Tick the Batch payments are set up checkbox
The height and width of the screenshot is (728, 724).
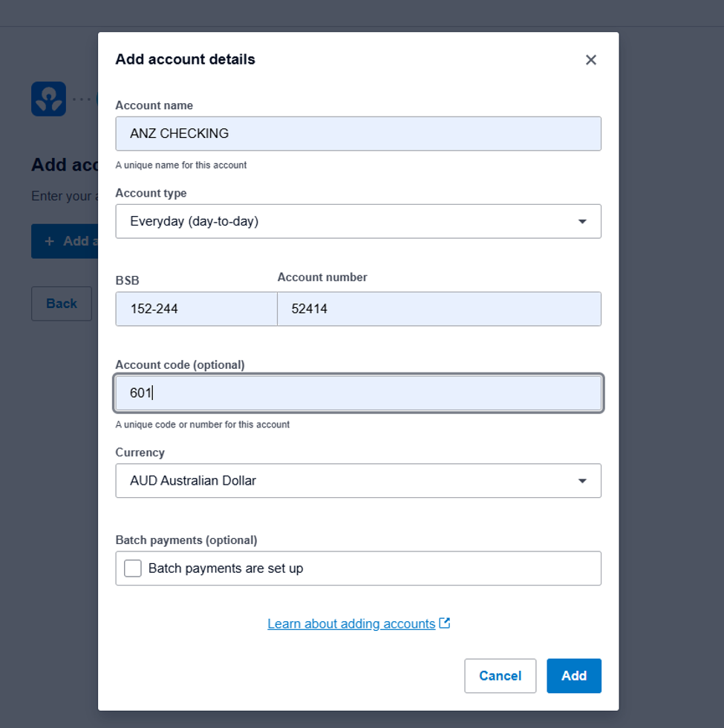coord(133,568)
